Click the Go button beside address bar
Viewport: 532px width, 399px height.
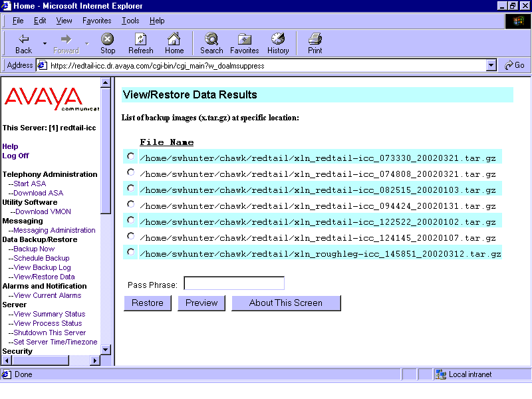(514, 65)
